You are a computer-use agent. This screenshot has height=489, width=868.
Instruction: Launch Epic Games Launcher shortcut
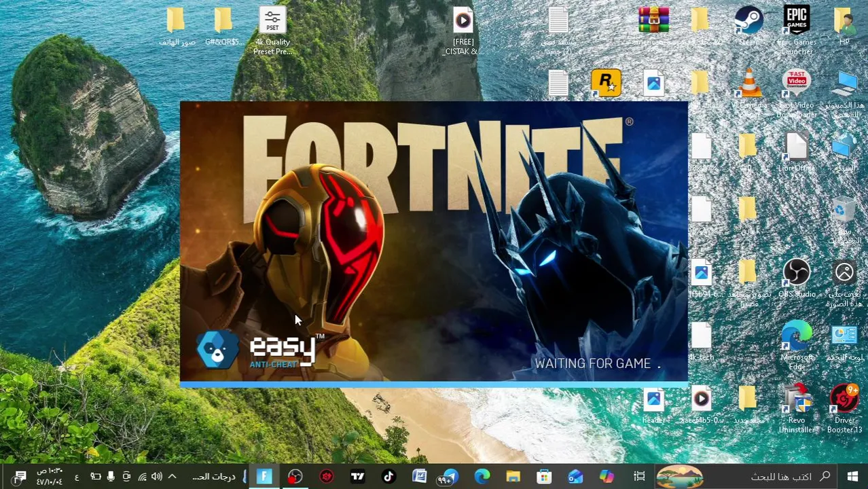(x=796, y=31)
